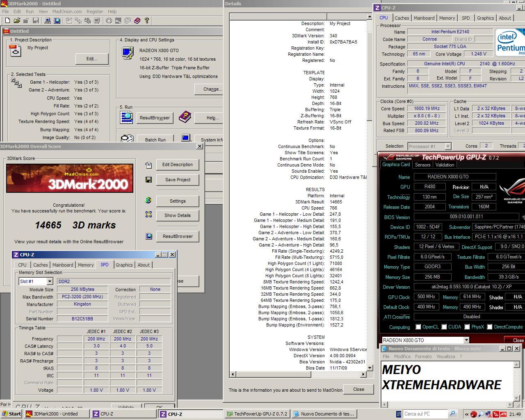Click the Close project toolbar icon beside Open
Viewport: 525px width, 420px height.
pos(26,21)
